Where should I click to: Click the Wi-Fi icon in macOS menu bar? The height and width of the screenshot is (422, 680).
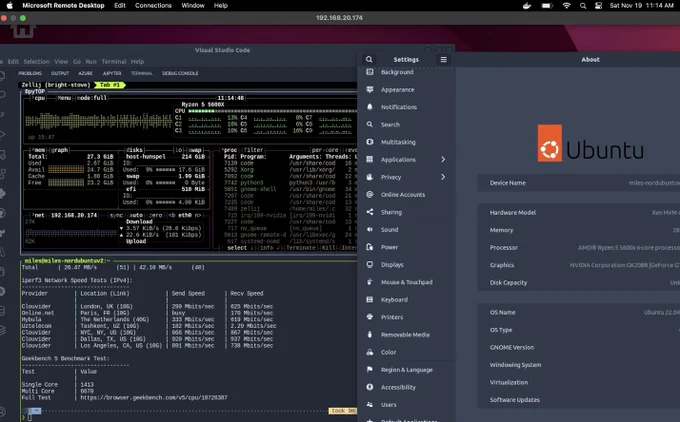pyautogui.click(x=566, y=6)
